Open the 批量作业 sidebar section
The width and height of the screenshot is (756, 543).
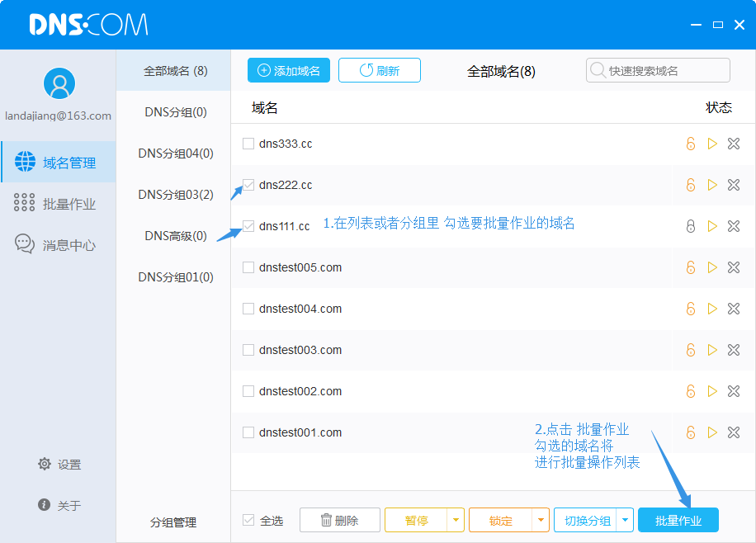click(x=58, y=204)
